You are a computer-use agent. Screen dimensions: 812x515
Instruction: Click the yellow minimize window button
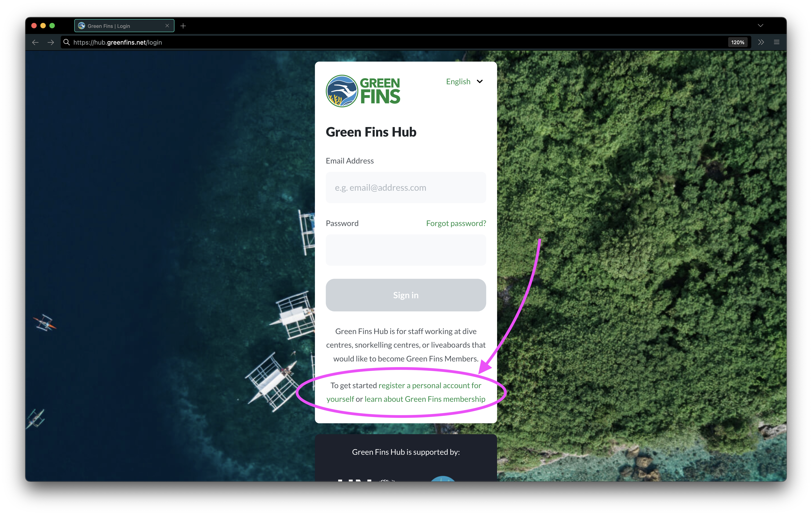click(43, 26)
